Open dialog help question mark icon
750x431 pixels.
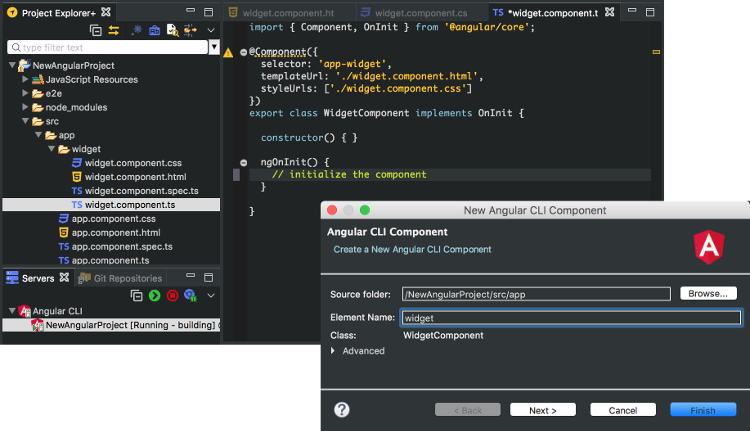click(x=342, y=409)
